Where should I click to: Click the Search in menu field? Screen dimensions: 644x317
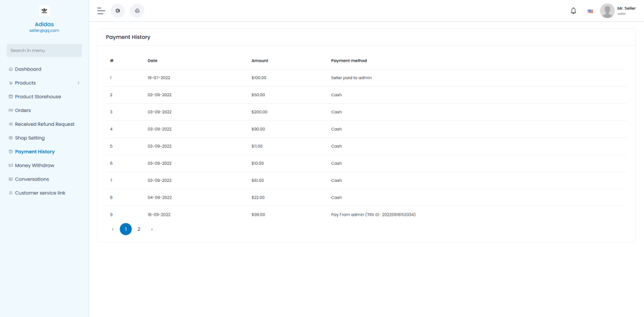(44, 50)
